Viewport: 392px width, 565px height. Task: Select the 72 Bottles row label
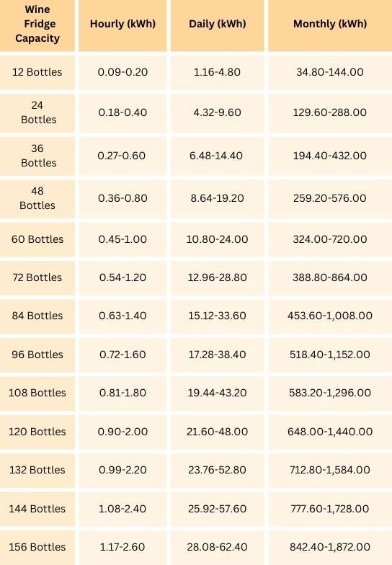(37, 277)
